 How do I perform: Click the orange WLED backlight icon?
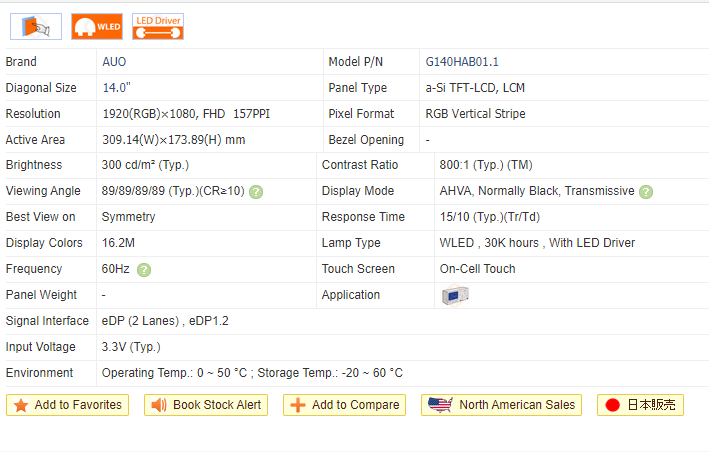(96, 26)
